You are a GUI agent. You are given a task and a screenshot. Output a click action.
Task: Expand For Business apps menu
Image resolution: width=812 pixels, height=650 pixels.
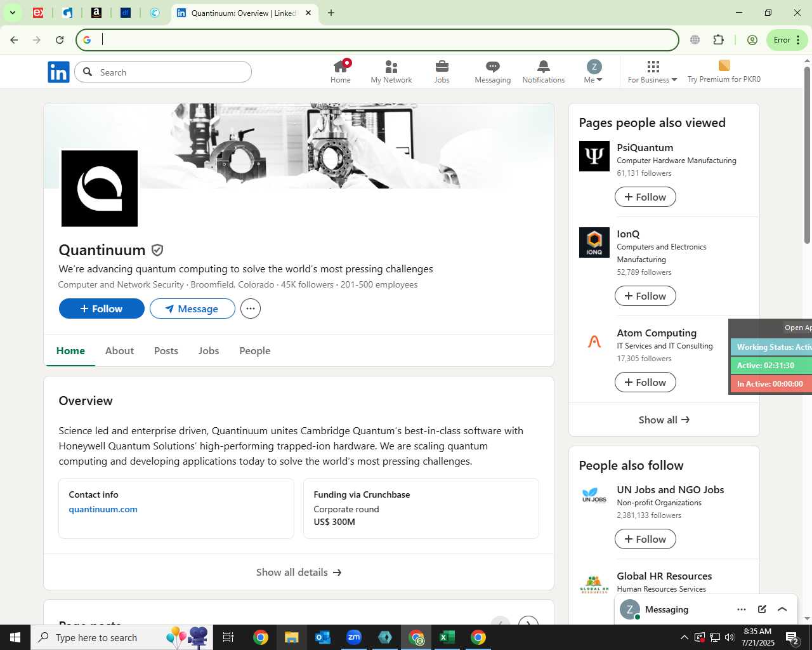click(653, 71)
